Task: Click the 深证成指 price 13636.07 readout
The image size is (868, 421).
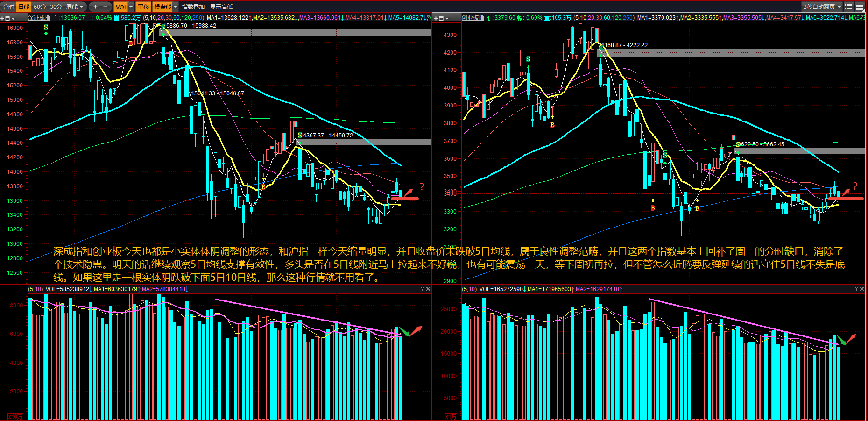Action: coord(70,18)
